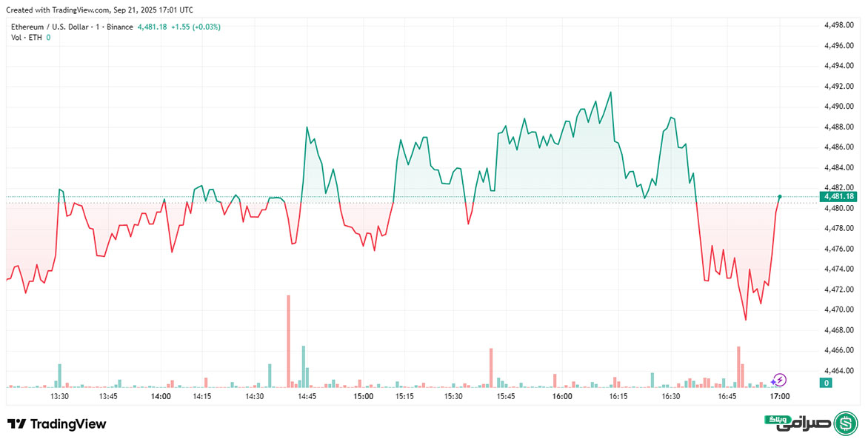Click the TradingView logo at bottom left
This screenshot has width=868, height=442.
pos(57,424)
